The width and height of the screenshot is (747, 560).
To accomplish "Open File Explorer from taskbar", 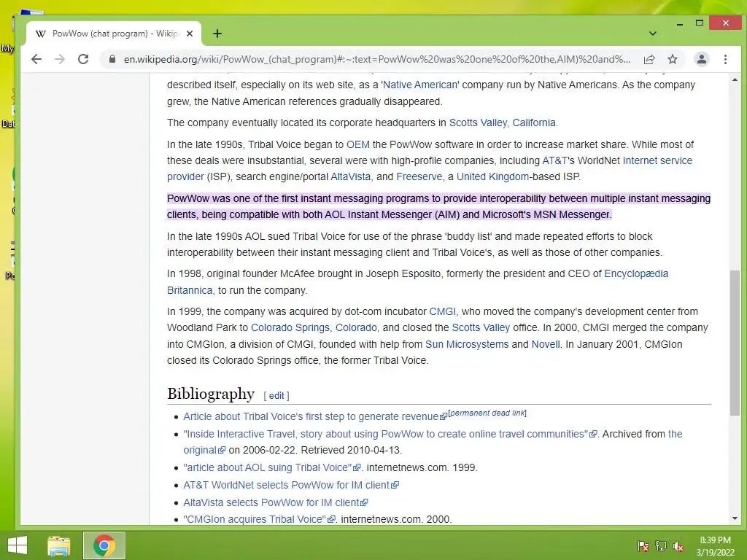I will (59, 545).
